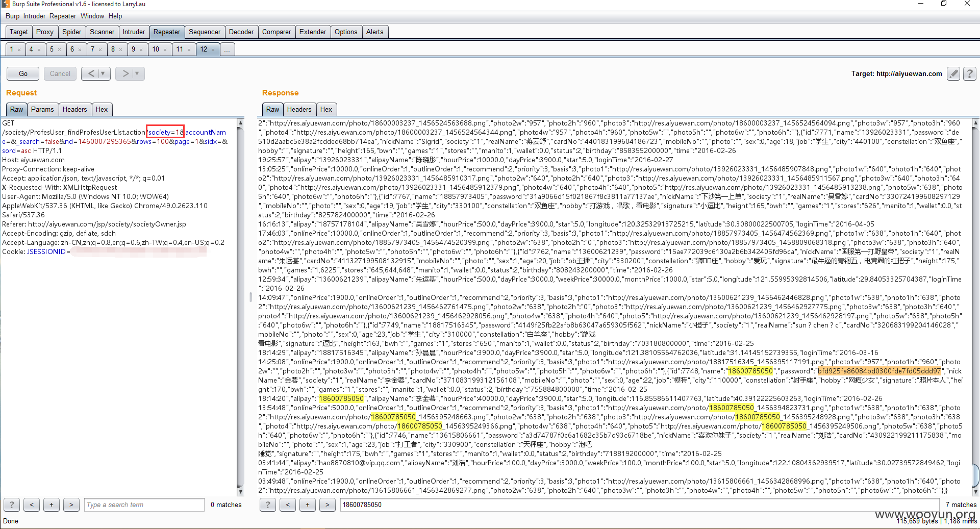
Task: Click the forward history arrow button
Action: click(x=125, y=73)
